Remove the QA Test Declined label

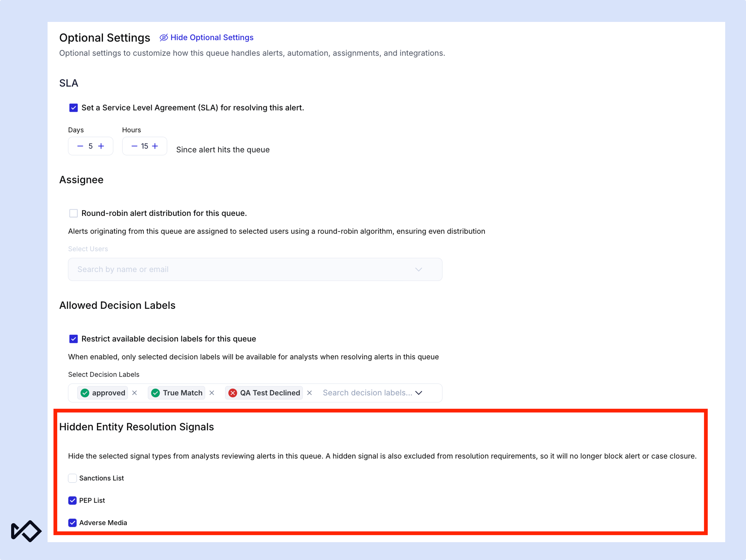[x=309, y=393]
